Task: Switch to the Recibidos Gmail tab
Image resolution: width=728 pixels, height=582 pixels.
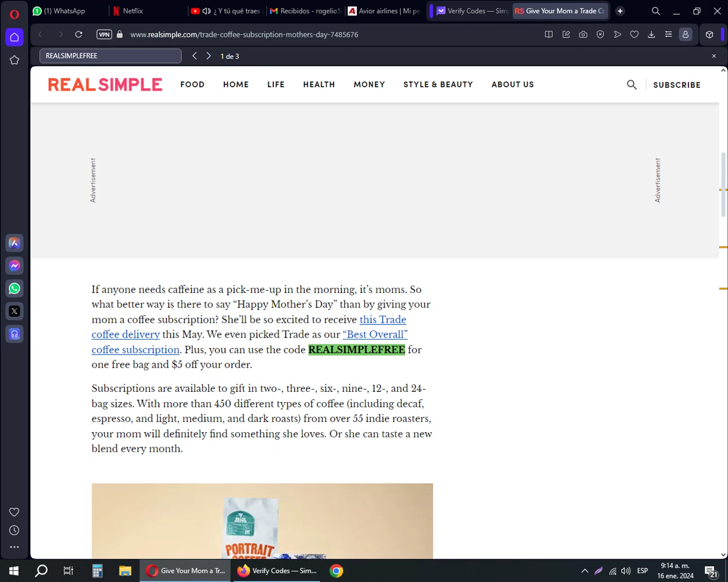Action: [x=305, y=11]
